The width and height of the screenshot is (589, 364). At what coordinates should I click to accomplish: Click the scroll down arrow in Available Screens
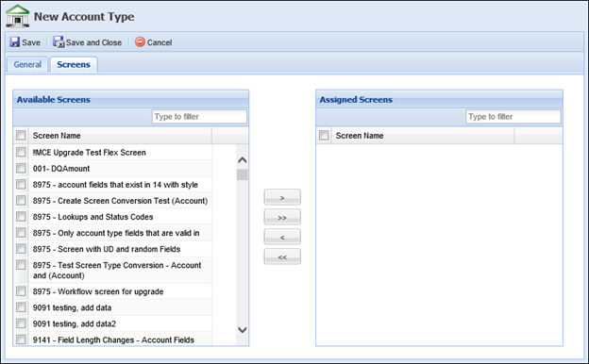coord(243,330)
